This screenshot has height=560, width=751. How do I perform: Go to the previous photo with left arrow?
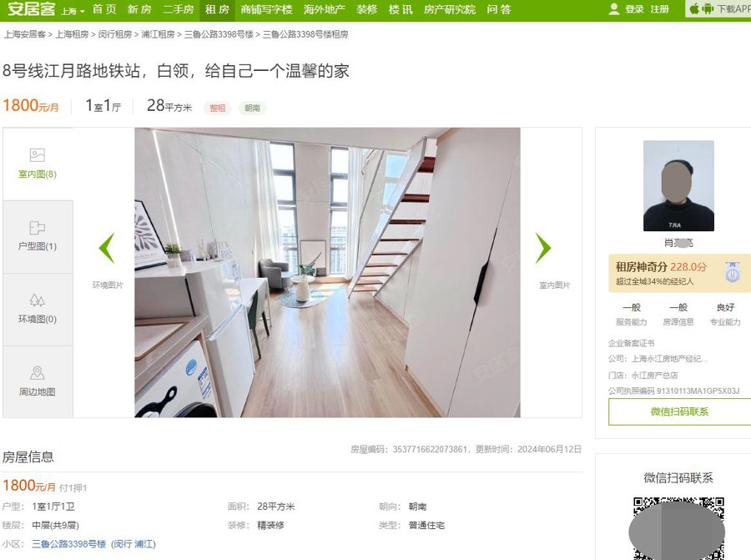pyautogui.click(x=107, y=248)
